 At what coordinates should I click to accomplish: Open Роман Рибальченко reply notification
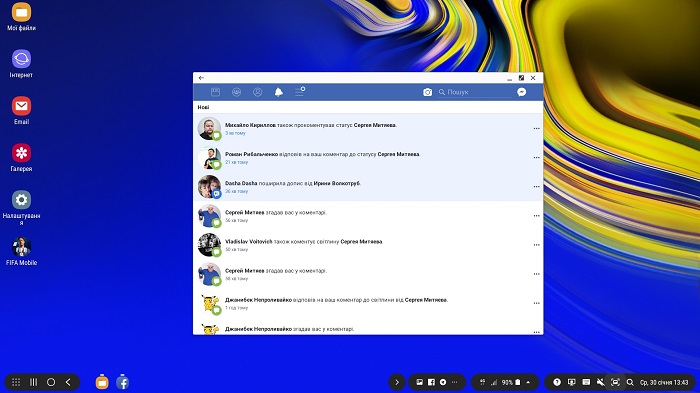[x=368, y=157]
